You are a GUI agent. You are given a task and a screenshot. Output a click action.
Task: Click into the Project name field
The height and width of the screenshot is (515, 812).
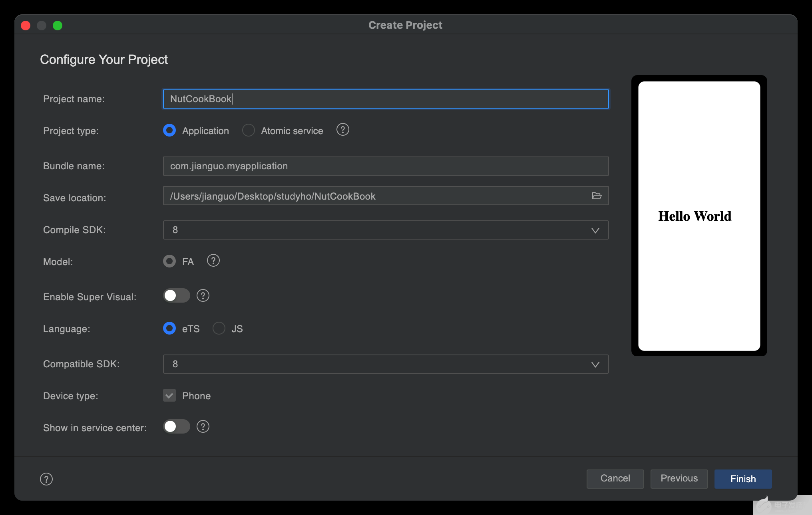[386, 99]
